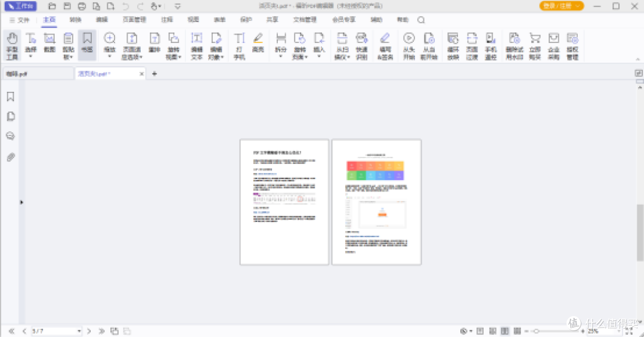Click the Open file folder icon
644x337 pixels.
[52, 6]
